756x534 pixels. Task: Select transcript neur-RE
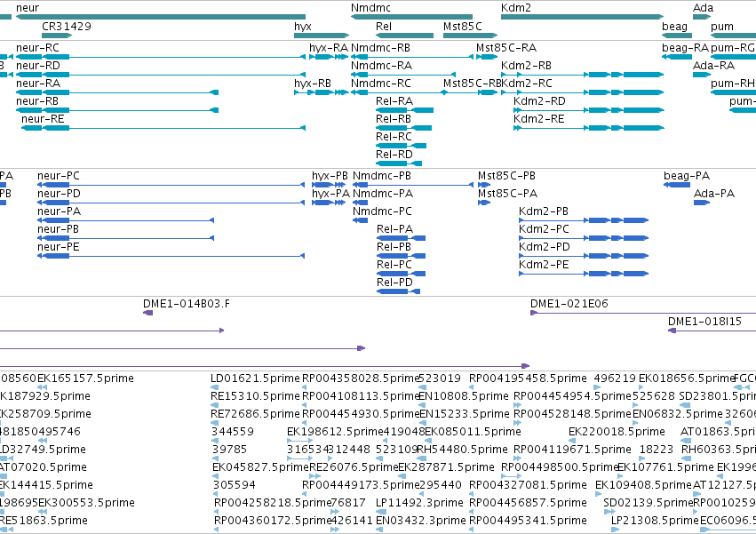pos(163,128)
